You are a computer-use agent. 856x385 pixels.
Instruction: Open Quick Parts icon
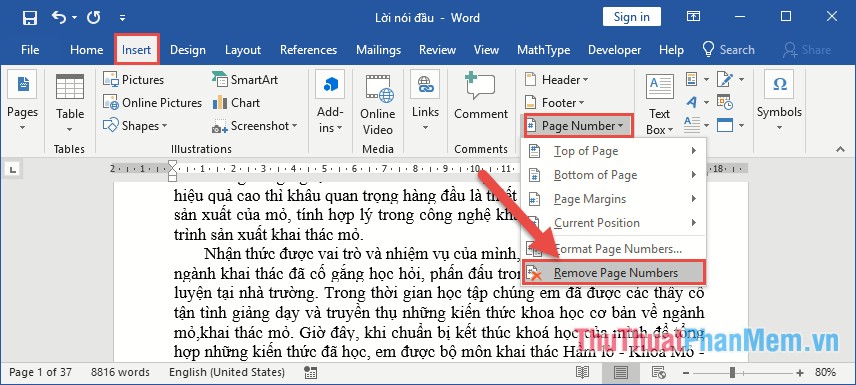click(696, 80)
